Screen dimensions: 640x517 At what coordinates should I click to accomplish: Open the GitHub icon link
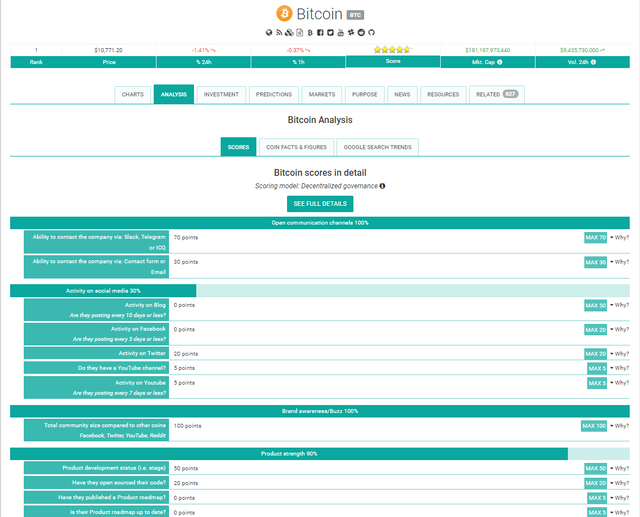point(371,33)
